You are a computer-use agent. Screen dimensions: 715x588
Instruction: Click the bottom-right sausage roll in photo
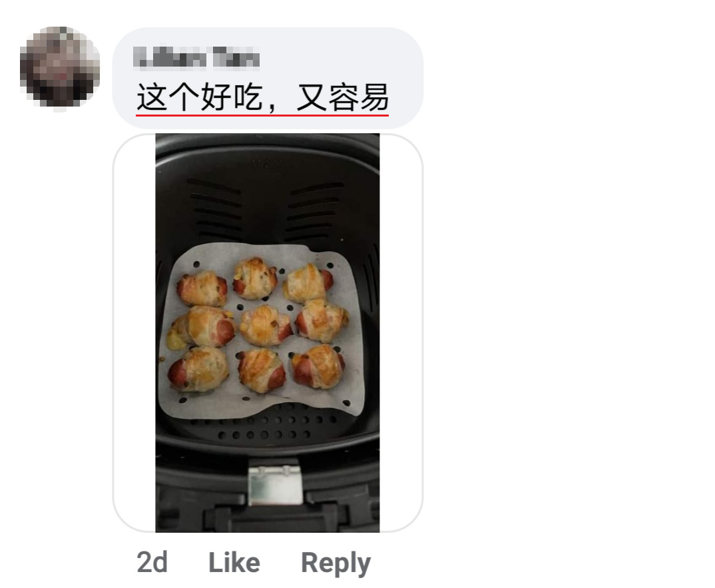(x=318, y=366)
